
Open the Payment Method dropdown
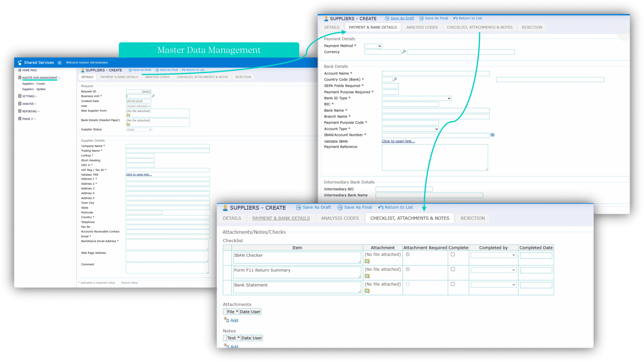click(373, 46)
